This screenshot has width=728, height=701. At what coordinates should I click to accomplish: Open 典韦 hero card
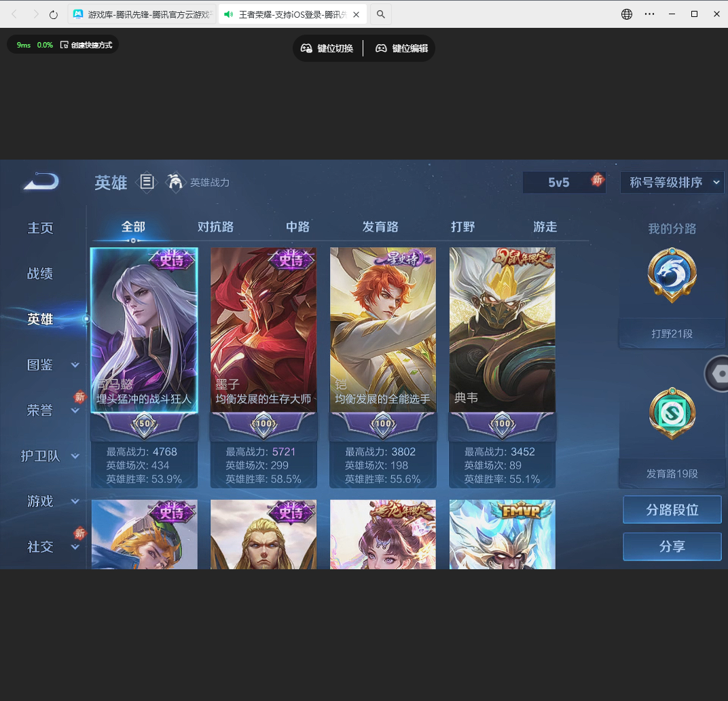point(503,330)
